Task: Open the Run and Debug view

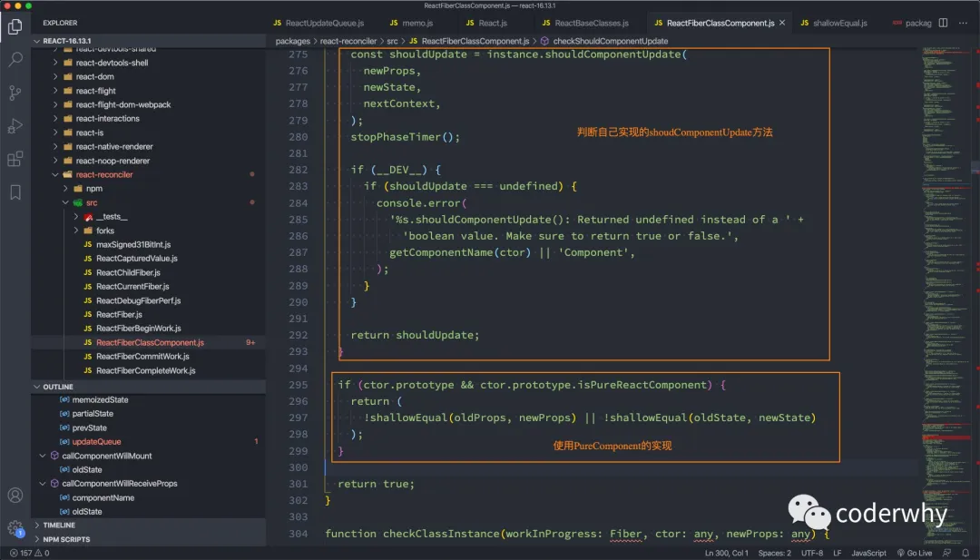Action: [x=15, y=125]
